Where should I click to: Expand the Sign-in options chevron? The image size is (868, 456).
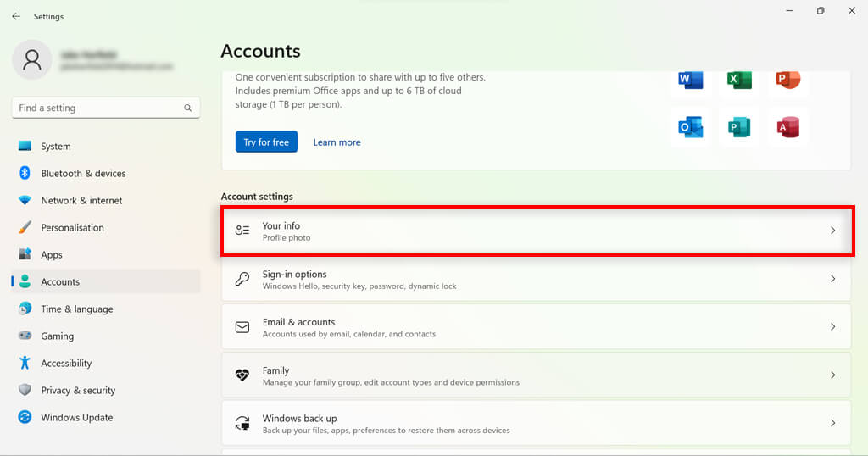click(832, 279)
